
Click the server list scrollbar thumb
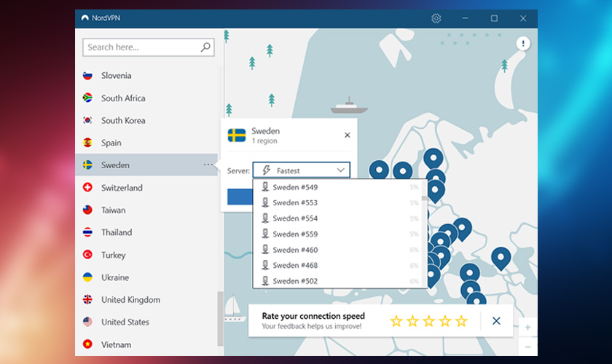[x=424, y=198]
